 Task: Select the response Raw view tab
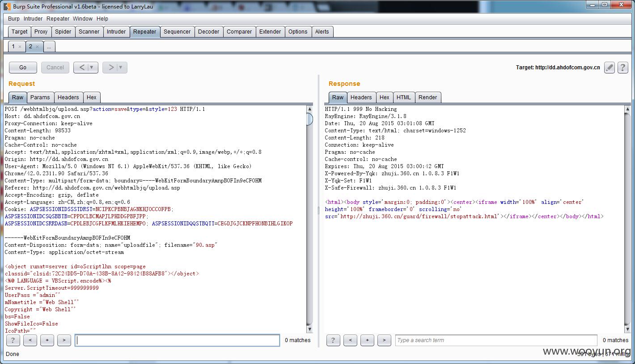coord(338,97)
